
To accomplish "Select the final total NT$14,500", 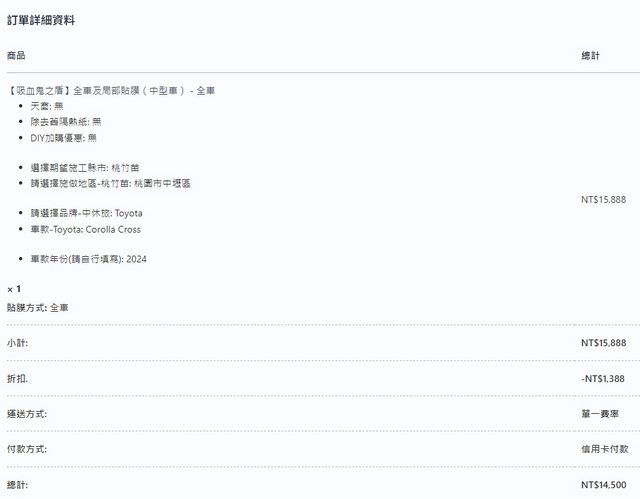I will tap(603, 484).
